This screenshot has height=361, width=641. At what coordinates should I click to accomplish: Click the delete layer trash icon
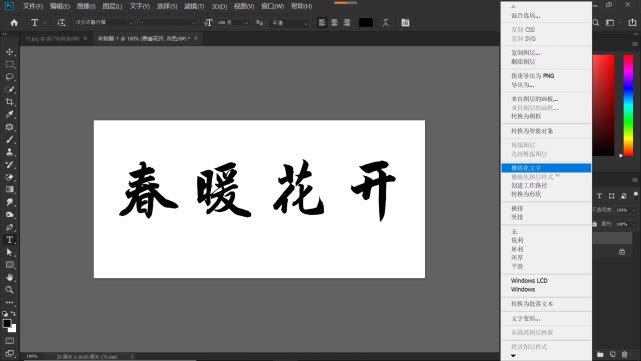[625, 354]
